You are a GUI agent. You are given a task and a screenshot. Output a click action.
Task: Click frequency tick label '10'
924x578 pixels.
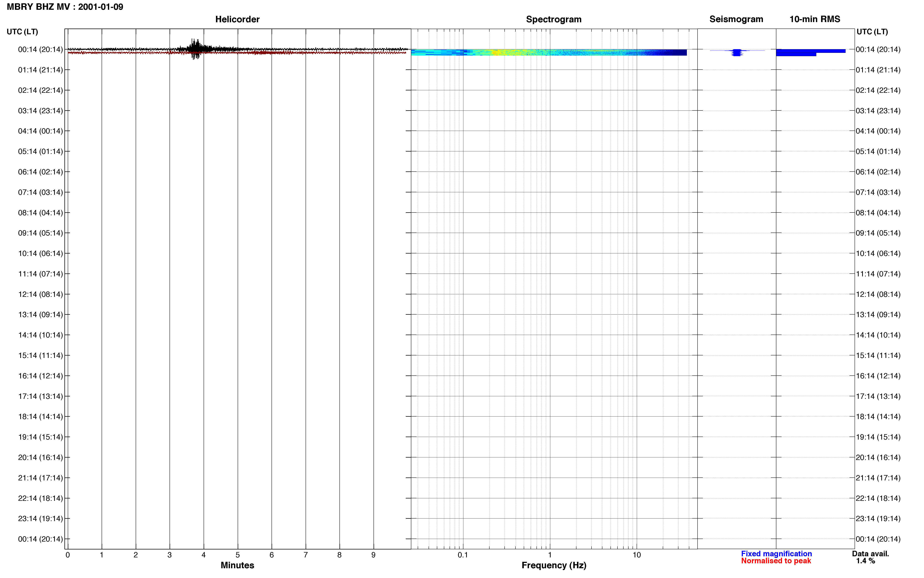tap(637, 555)
